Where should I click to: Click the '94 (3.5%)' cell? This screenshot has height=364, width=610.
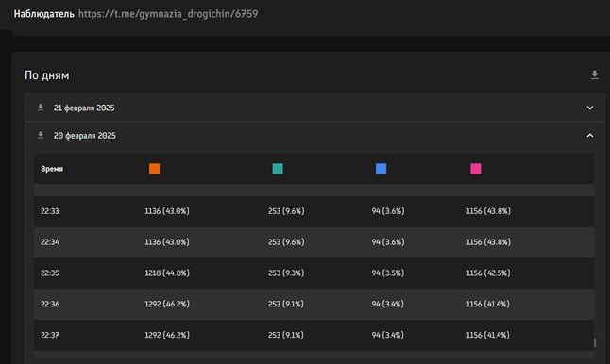coord(387,273)
